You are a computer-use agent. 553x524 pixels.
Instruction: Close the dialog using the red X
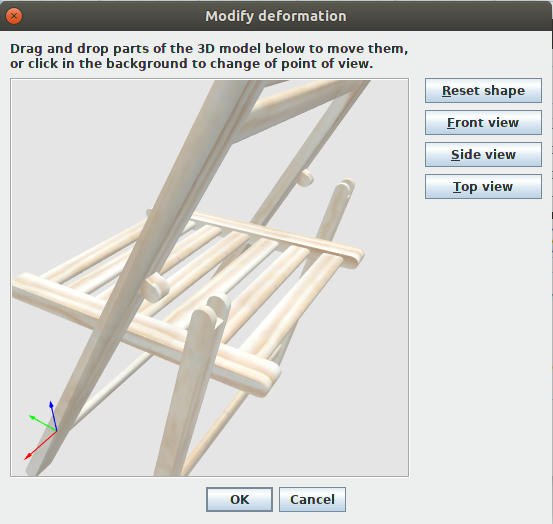coord(14,16)
